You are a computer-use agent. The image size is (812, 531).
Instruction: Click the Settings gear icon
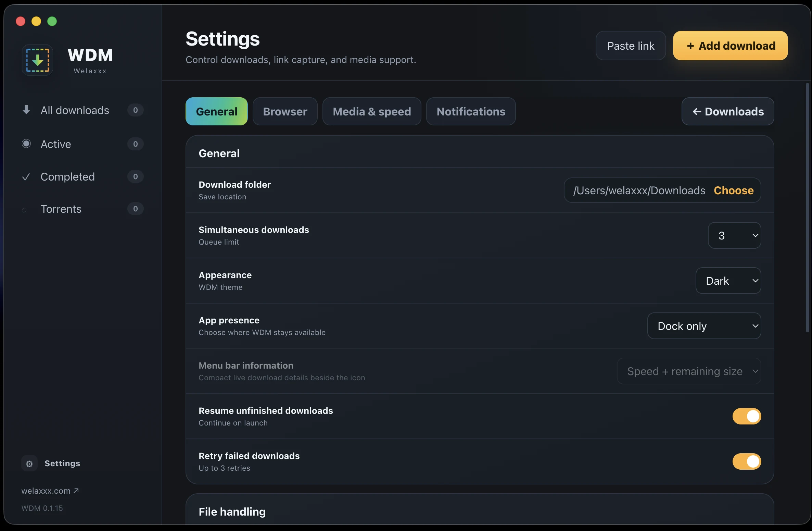point(29,464)
